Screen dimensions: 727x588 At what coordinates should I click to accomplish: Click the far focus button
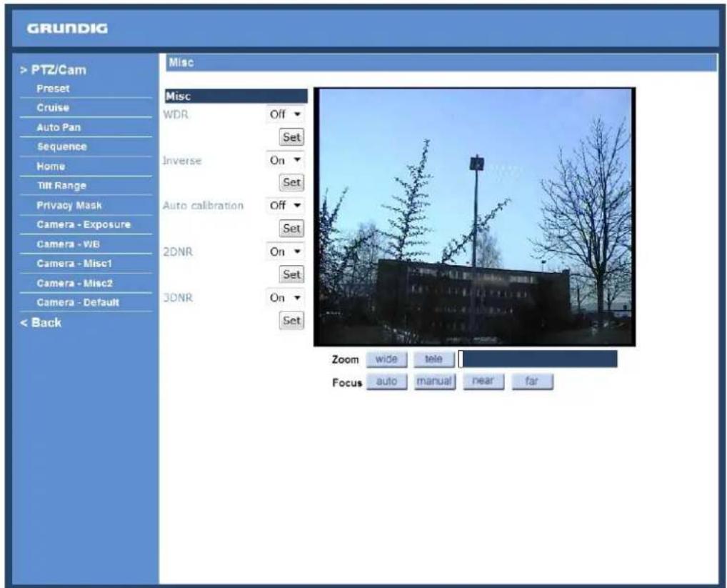[532, 382]
